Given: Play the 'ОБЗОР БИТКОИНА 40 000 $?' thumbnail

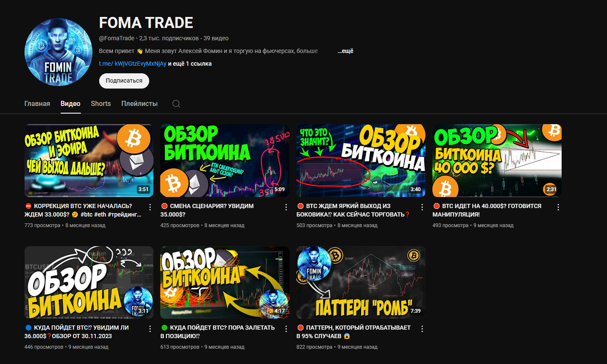Looking at the screenshot, I should [497, 161].
